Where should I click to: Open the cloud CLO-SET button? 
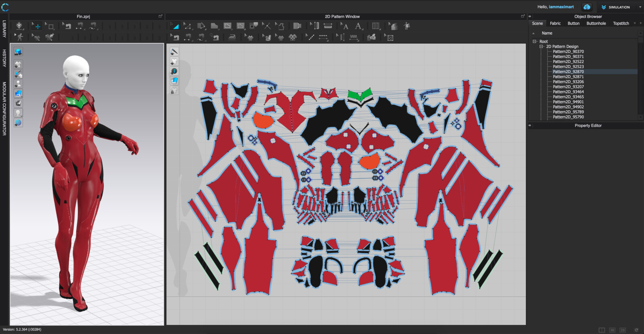coord(587,7)
